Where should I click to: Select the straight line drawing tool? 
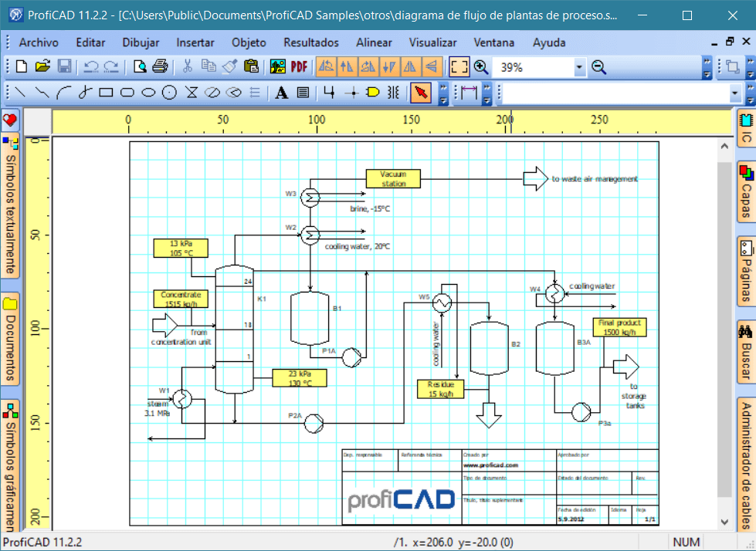tap(20, 92)
